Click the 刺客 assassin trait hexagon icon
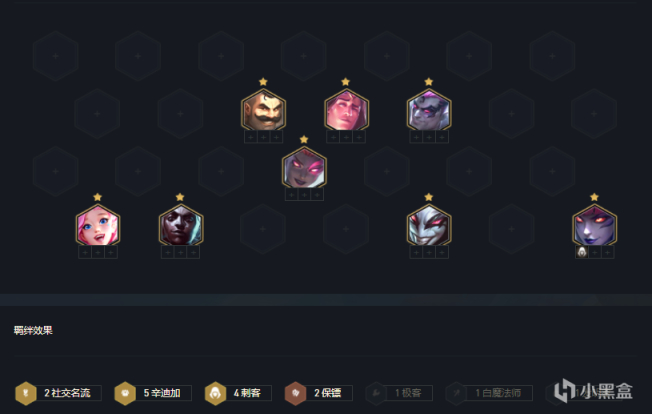652x414 pixels. (215, 393)
